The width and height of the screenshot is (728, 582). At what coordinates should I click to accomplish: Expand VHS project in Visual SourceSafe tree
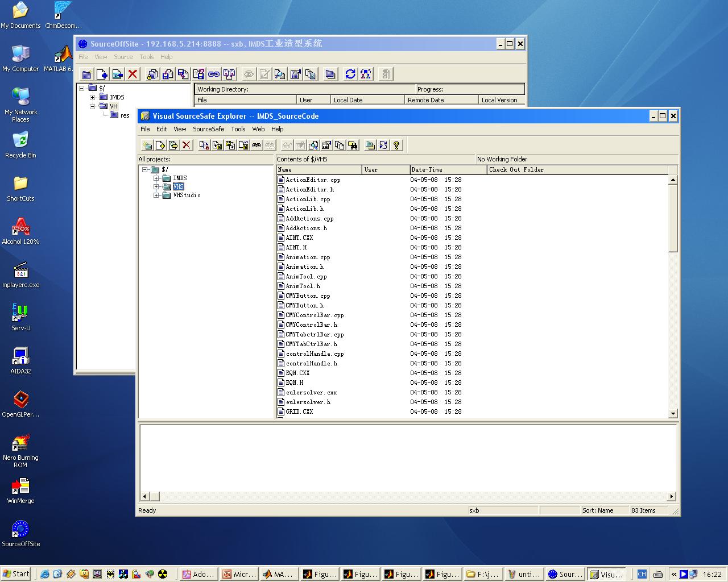point(156,187)
